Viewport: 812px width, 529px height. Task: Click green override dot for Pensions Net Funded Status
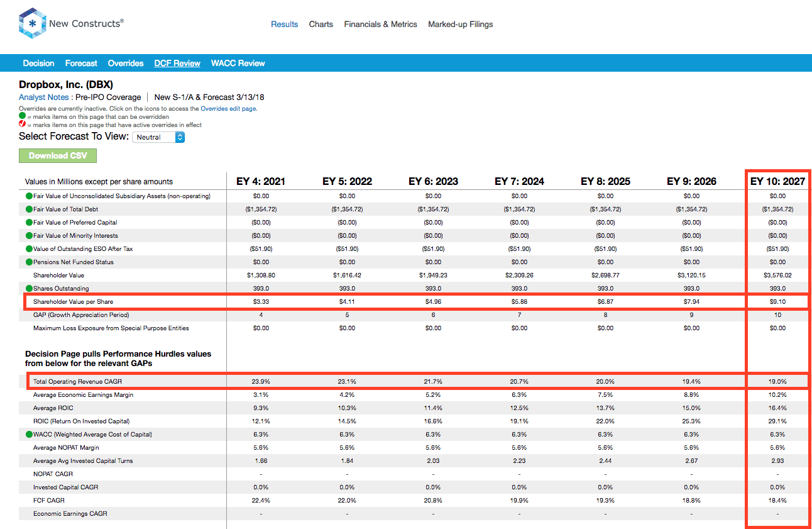pos(29,262)
